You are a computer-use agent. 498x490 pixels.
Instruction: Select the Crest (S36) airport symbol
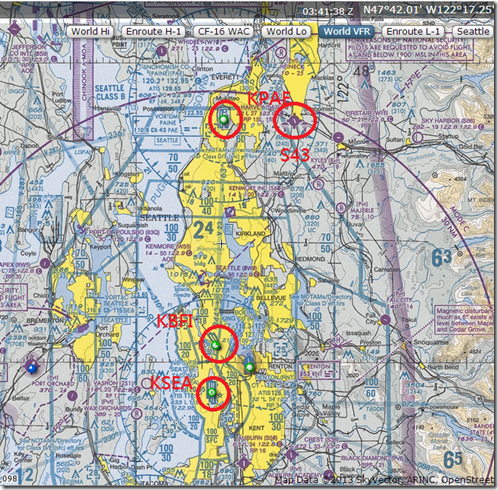291,455
